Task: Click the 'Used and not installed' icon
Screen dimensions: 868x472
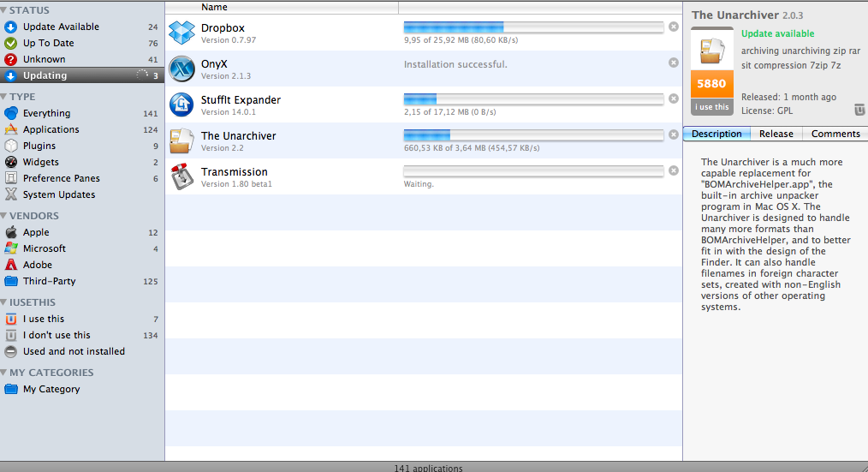Action: click(10, 351)
